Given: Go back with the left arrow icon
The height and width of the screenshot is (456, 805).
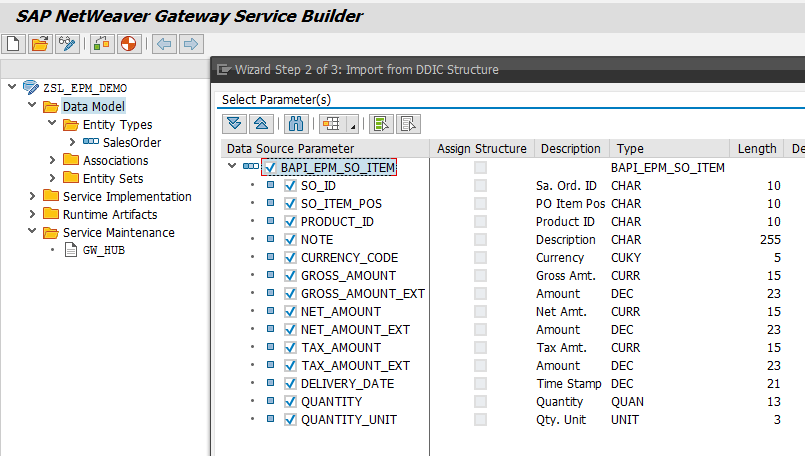Looking at the screenshot, I should tap(164, 44).
